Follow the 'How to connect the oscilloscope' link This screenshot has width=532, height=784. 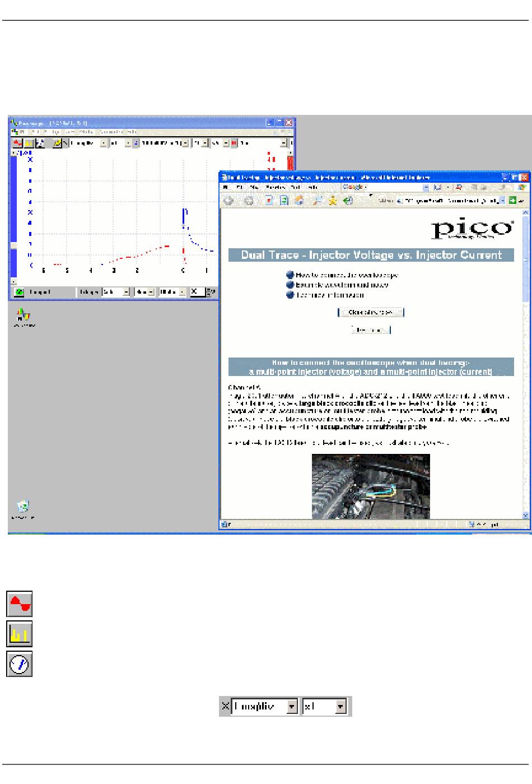click(347, 275)
